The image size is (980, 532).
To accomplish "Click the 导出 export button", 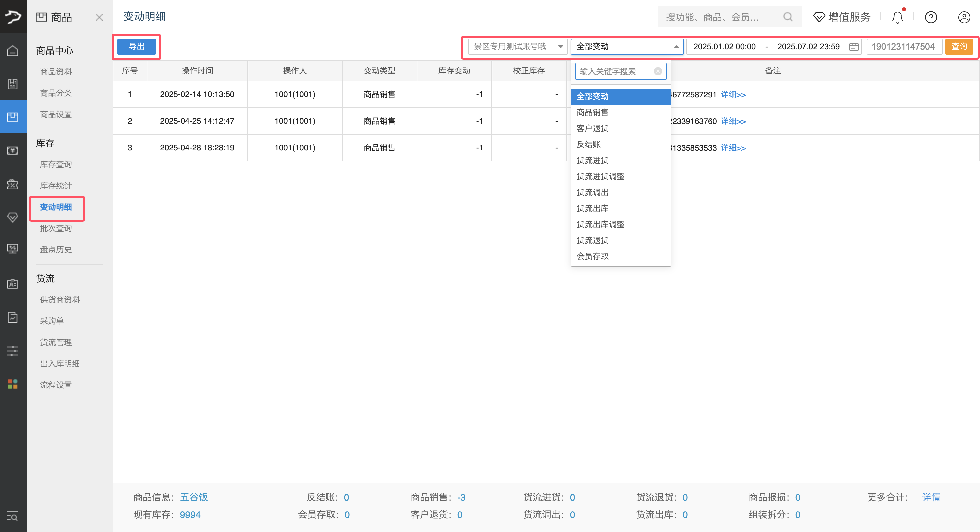I will (x=136, y=46).
